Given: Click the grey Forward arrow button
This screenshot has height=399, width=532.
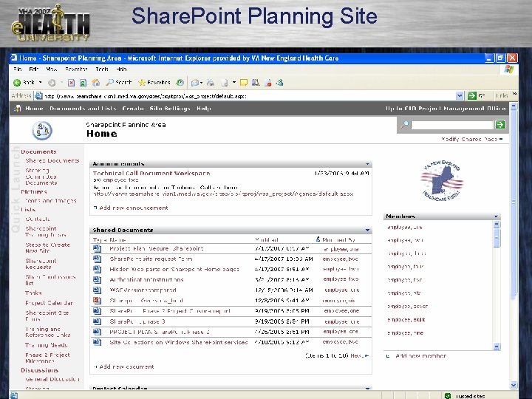Looking at the screenshot, I should (x=52, y=83).
